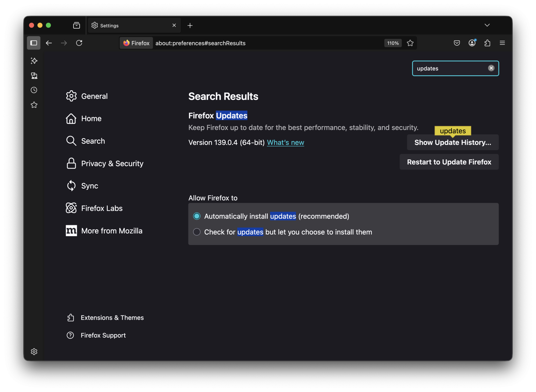The height and width of the screenshot is (392, 536).
Task: Close the Settings tab
Action: pyautogui.click(x=174, y=25)
